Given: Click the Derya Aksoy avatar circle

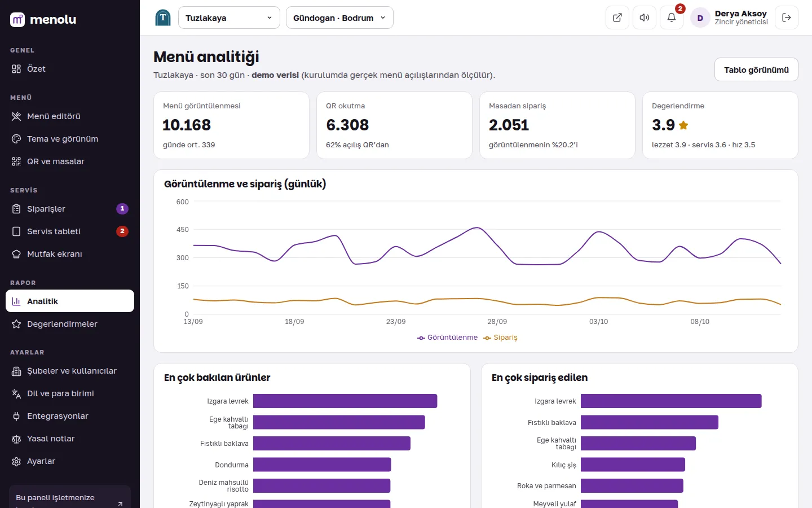Looking at the screenshot, I should (700, 18).
